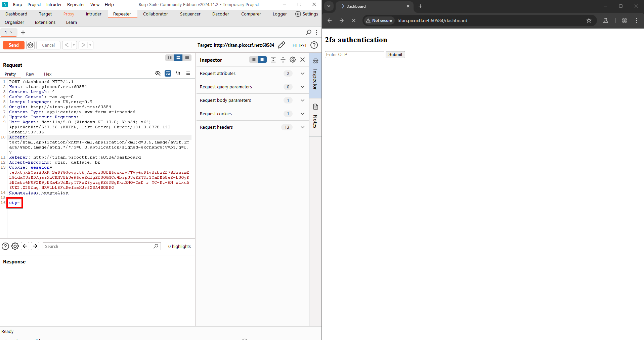Image resolution: width=644 pixels, height=340 pixels.
Task: Go to previous search match arrow
Action: 25,246
